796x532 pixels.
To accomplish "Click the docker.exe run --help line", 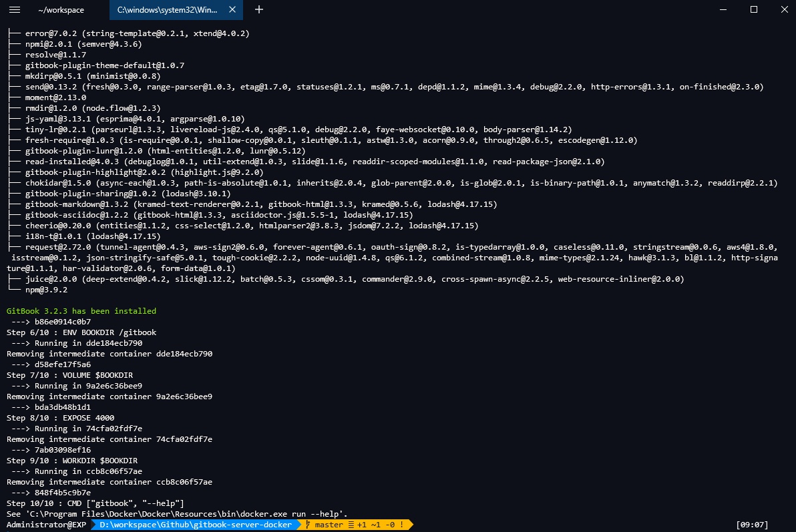I will point(177,514).
